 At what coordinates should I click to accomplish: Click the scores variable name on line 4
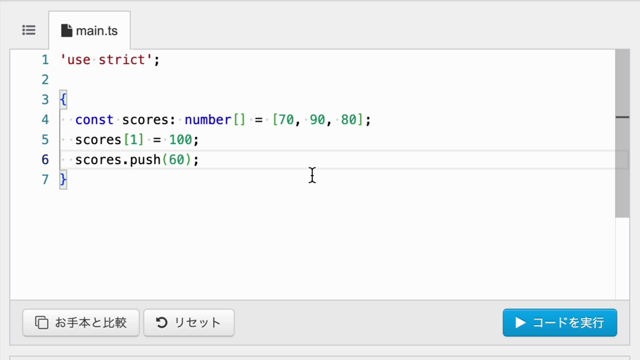[145, 120]
